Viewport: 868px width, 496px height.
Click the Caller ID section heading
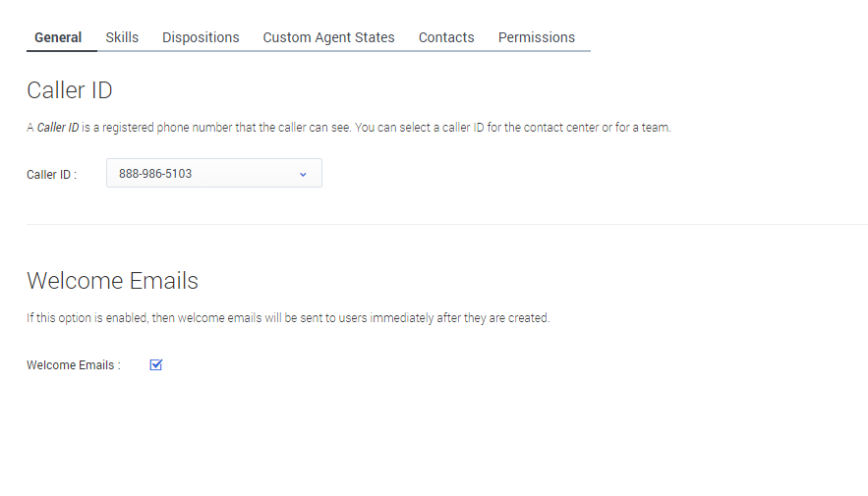70,90
